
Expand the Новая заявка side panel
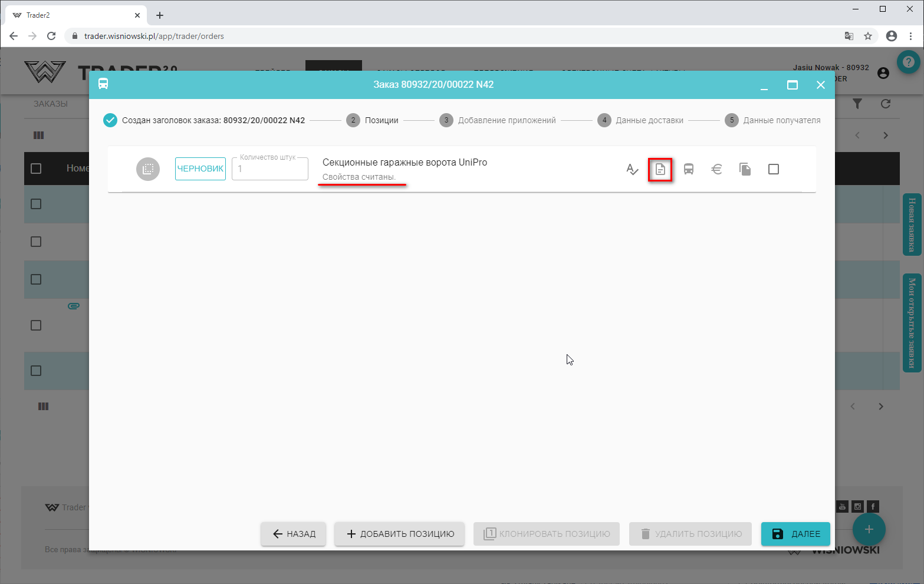(x=912, y=225)
